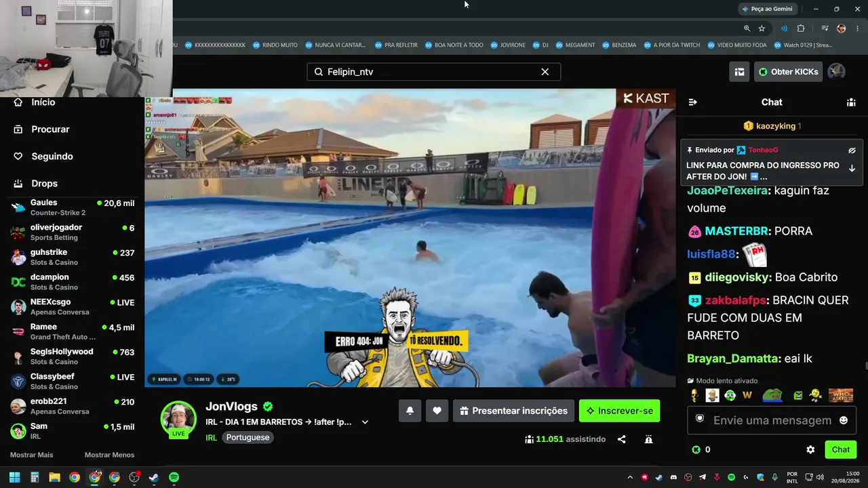The height and width of the screenshot is (488, 868).
Task: Open the report stream icon
Action: point(648,439)
